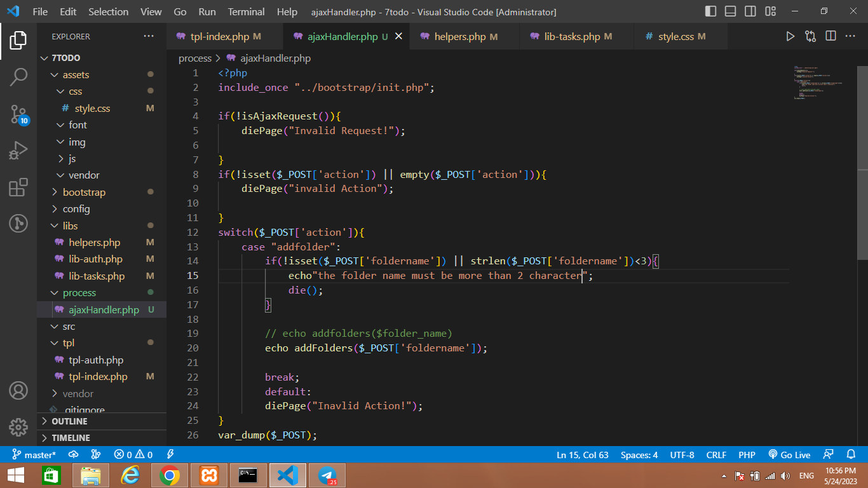Open the File menu
Image resolution: width=868 pixels, height=488 pixels.
coord(40,11)
